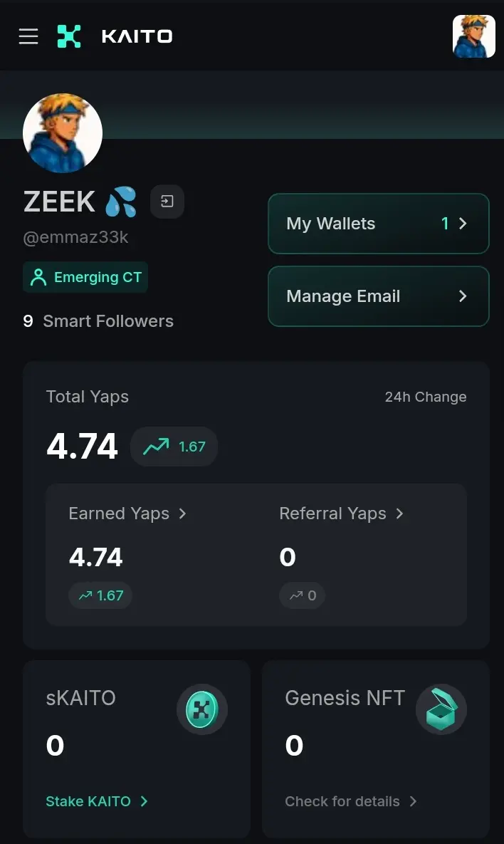Click the Earned Yaps 1.67 trend badge
Image resolution: width=504 pixels, height=844 pixels.
coord(100,595)
